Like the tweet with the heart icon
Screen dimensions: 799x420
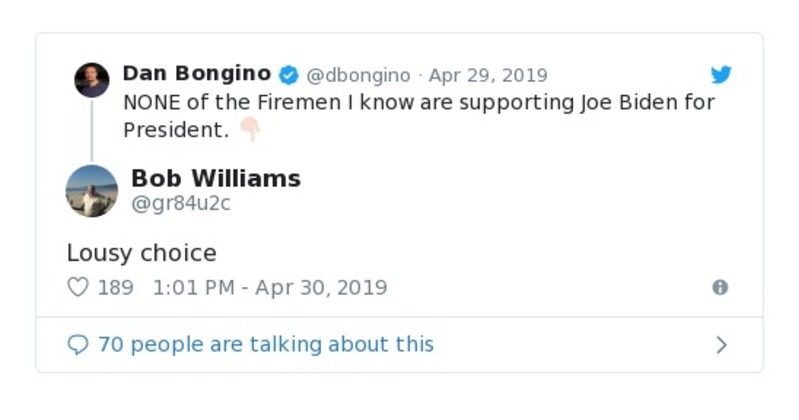pos(77,288)
